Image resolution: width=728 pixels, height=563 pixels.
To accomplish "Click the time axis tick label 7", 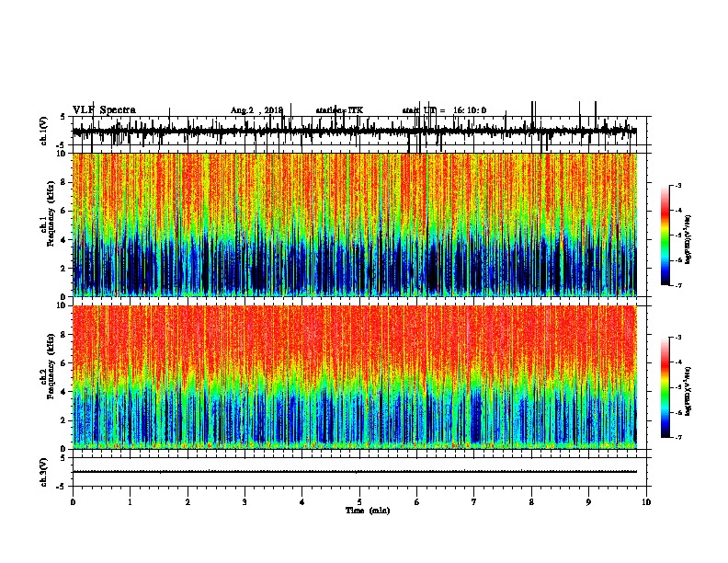I will coord(474,502).
